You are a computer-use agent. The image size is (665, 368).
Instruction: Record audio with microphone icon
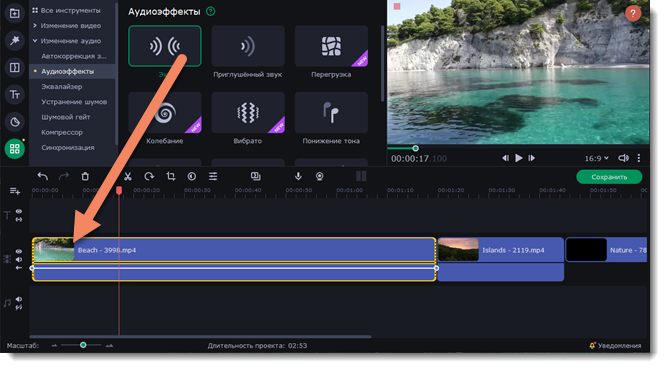click(x=298, y=176)
